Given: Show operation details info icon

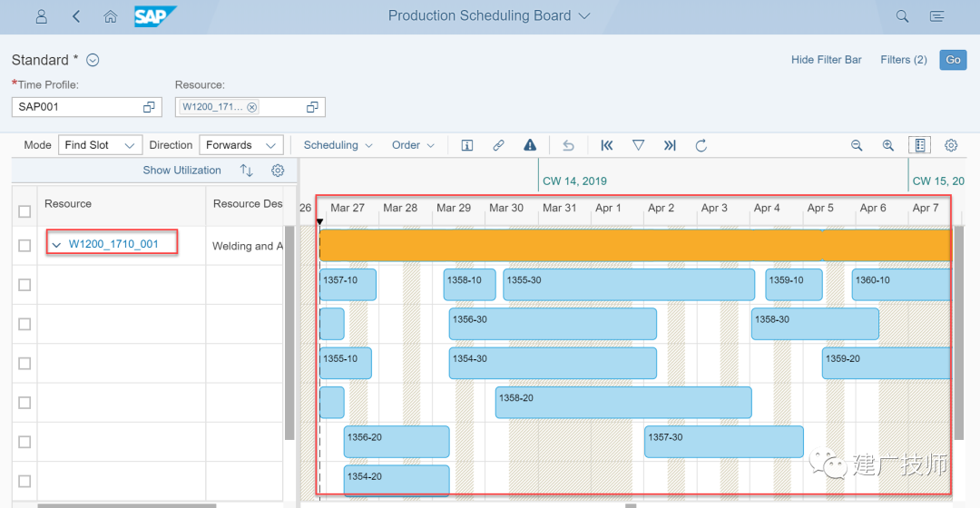Looking at the screenshot, I should [x=467, y=145].
